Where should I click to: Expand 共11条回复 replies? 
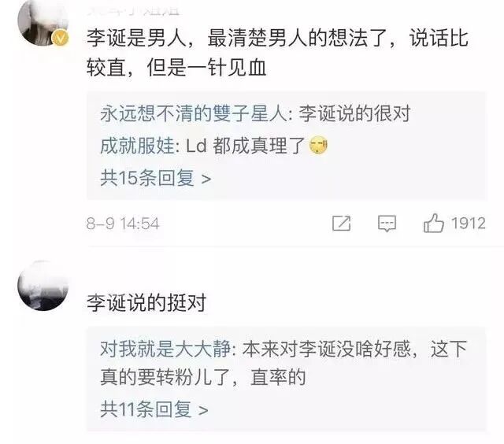tap(154, 409)
